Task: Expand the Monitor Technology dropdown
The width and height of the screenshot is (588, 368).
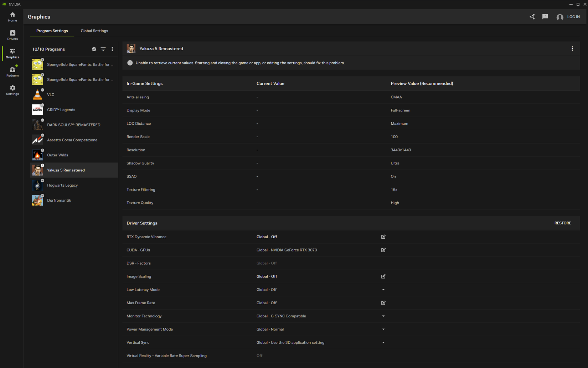Action: coord(383,316)
